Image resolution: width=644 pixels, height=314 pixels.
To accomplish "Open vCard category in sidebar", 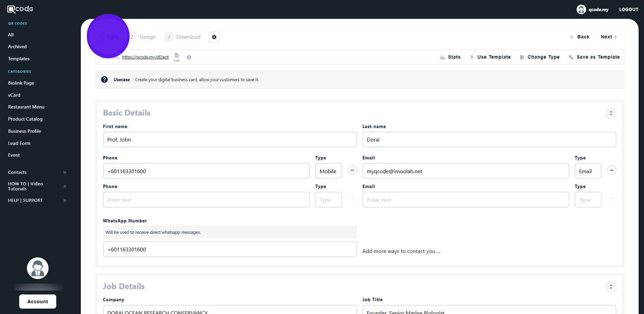I will (x=14, y=95).
